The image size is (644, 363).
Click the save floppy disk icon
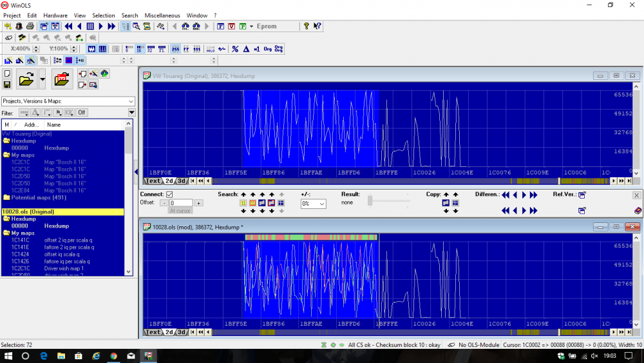click(x=7, y=84)
